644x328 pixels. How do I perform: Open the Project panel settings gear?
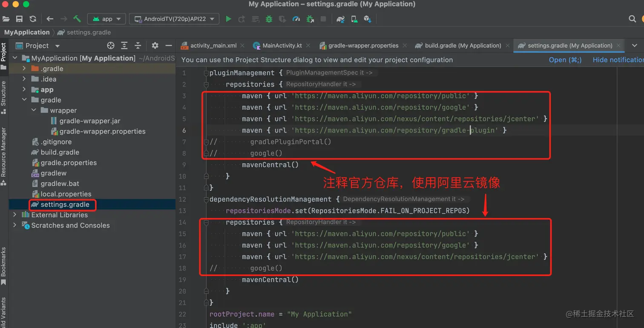click(155, 46)
